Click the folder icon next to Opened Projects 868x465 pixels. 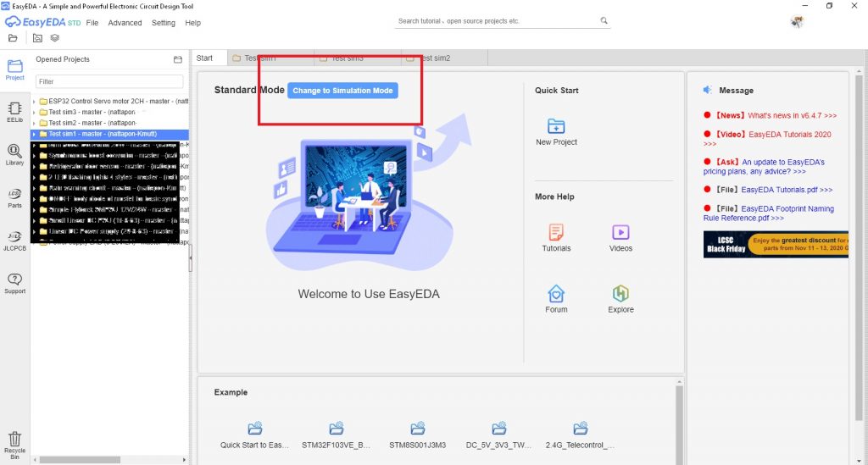pos(178,60)
